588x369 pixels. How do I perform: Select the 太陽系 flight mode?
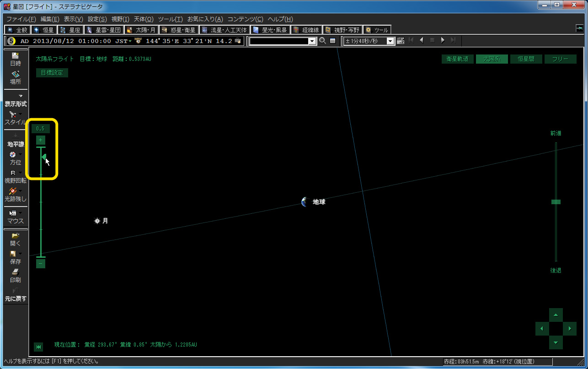tap(492, 59)
